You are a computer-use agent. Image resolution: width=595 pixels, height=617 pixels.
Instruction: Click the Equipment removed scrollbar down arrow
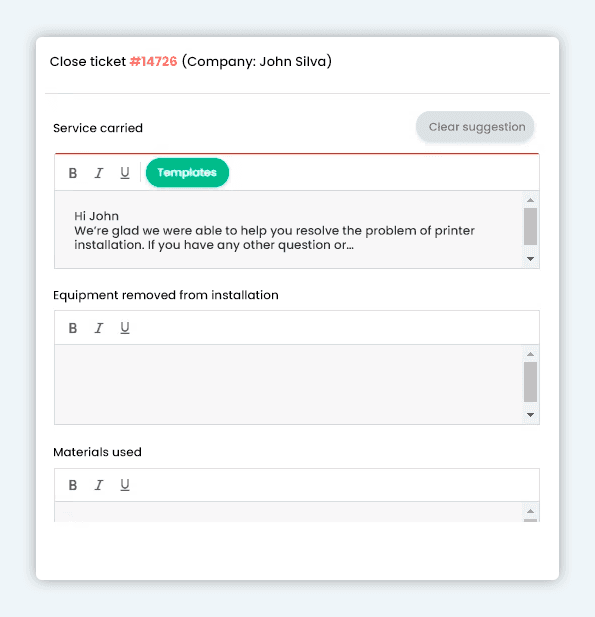[x=530, y=415]
